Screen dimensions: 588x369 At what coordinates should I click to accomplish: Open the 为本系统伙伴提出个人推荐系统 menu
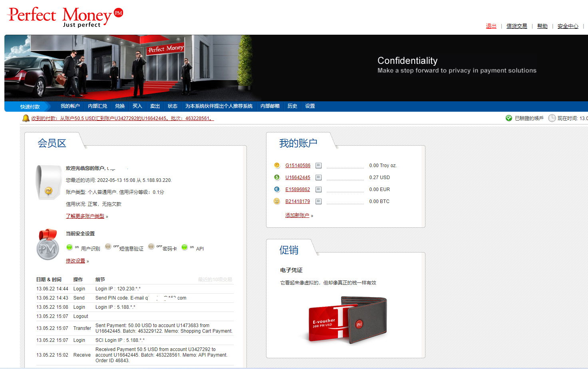click(x=219, y=106)
